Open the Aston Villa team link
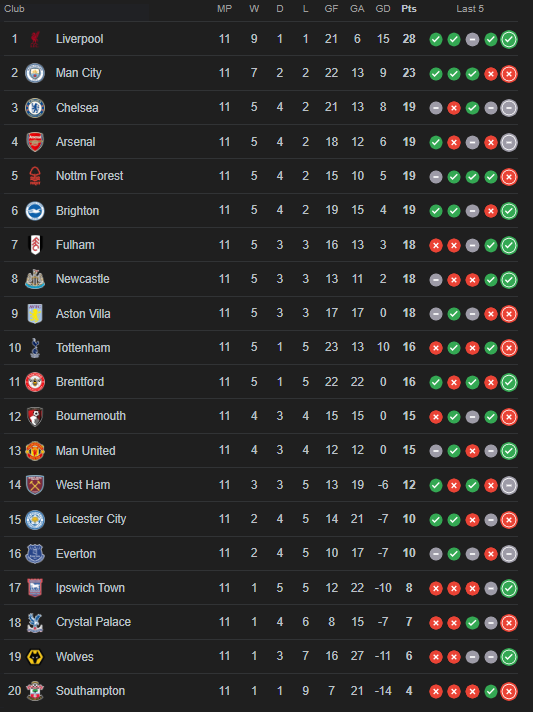533x712 pixels. [83, 314]
